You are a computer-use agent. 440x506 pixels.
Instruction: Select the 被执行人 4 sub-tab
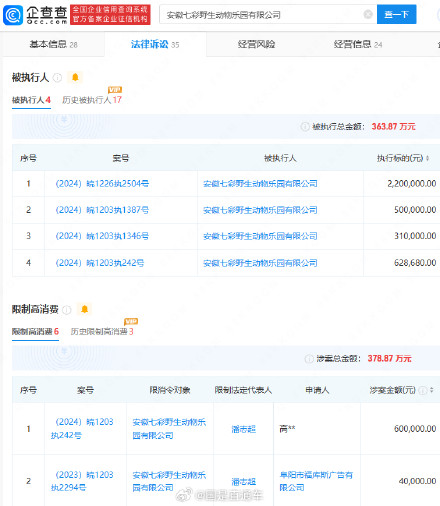coord(31,100)
